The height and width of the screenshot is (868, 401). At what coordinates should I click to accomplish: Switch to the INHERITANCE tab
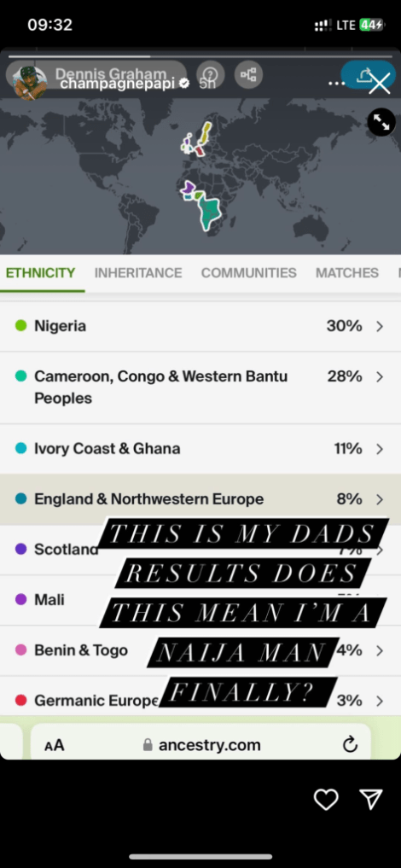pyautogui.click(x=137, y=273)
